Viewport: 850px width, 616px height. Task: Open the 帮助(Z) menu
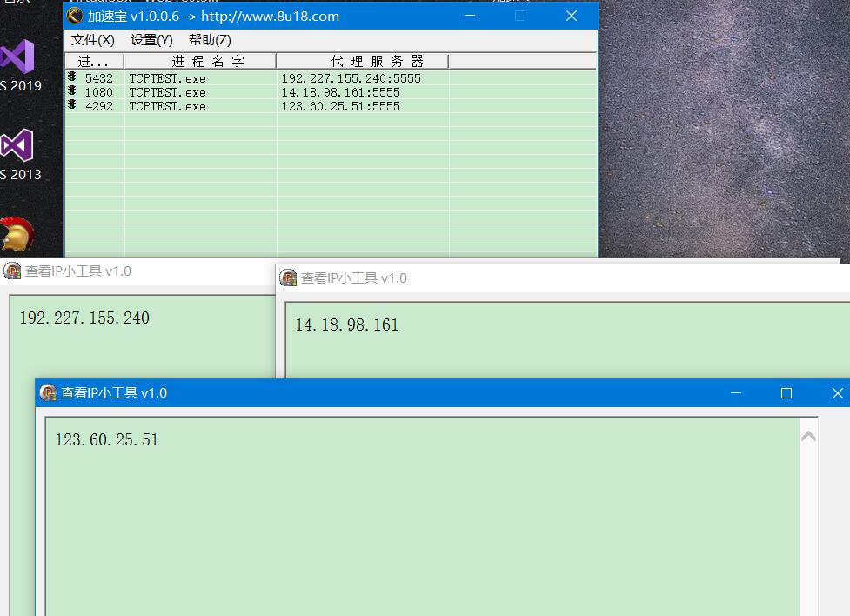(210, 40)
